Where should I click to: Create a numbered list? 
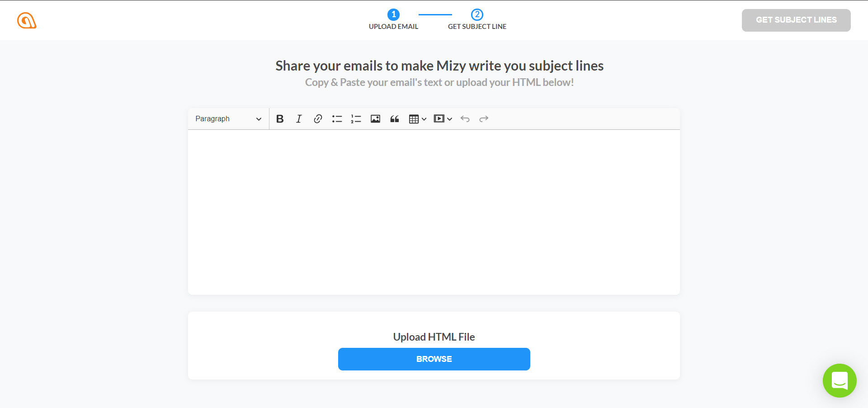click(356, 119)
